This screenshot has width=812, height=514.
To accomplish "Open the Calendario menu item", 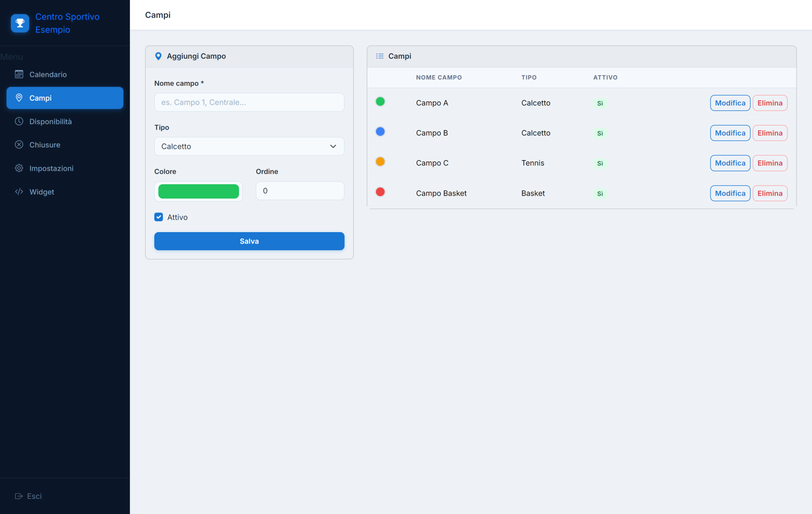I will coord(65,74).
